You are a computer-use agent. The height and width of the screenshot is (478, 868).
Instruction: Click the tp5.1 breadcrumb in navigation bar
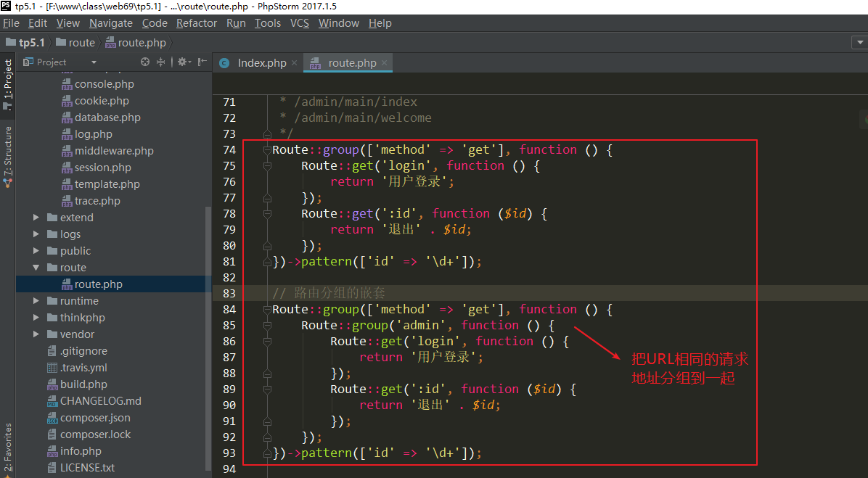point(25,43)
